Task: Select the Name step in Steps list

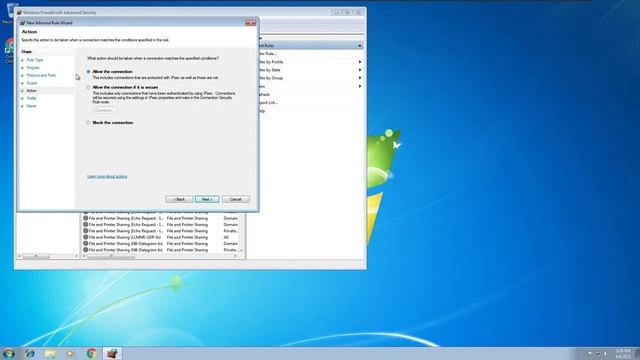Action: click(31, 106)
